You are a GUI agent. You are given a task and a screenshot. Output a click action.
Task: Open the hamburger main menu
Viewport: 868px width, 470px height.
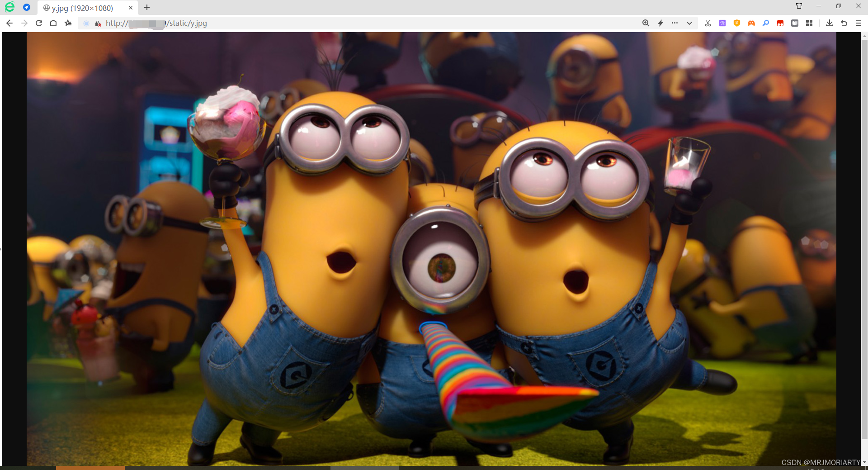coord(859,23)
